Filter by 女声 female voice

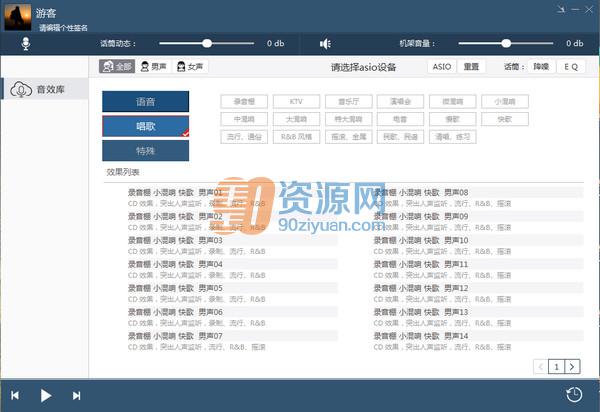click(190, 67)
